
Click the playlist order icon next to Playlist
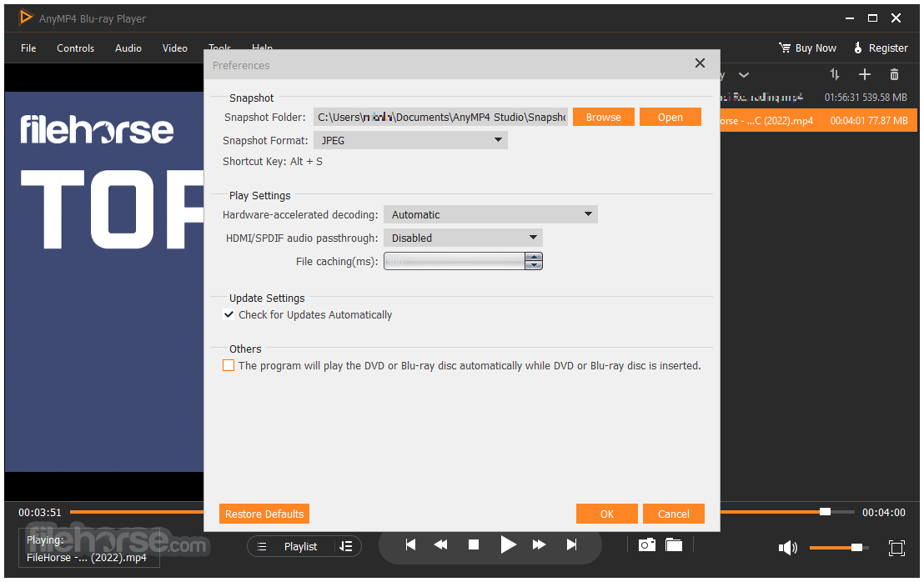point(346,547)
